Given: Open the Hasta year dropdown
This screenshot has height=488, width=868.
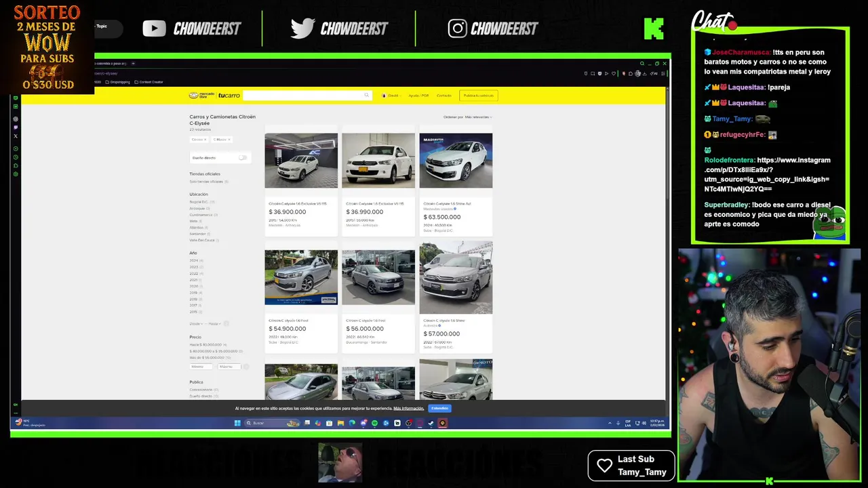Looking at the screenshot, I should 215,323.
